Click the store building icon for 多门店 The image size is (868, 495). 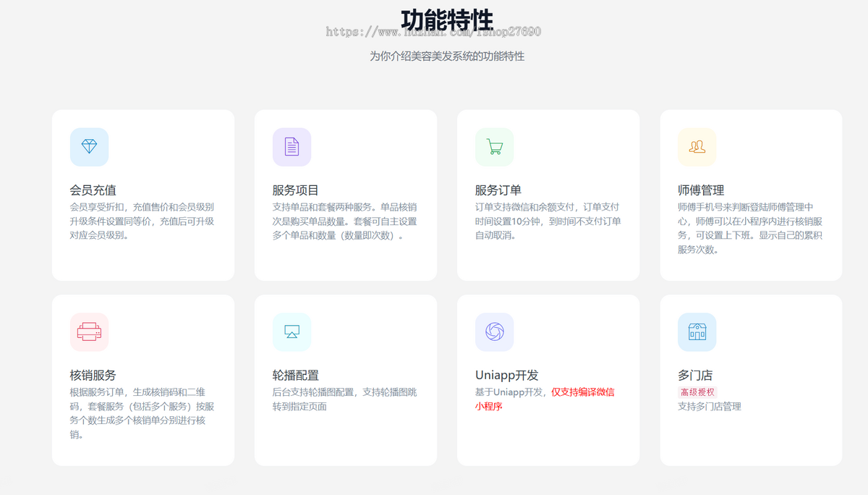pyautogui.click(x=697, y=331)
